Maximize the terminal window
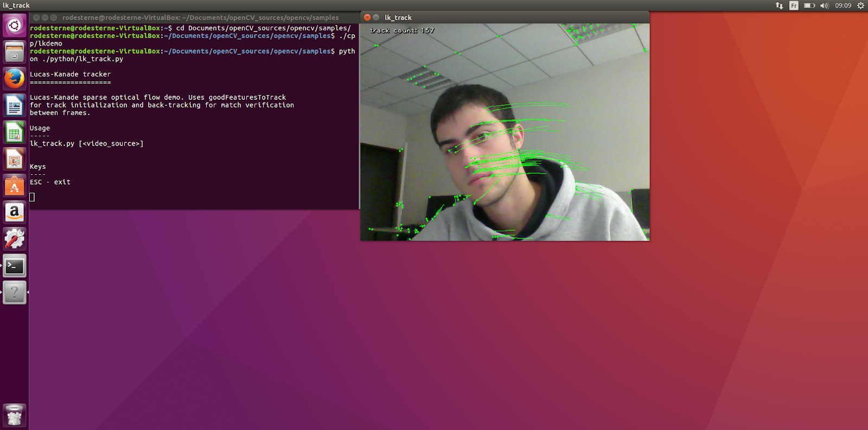The image size is (868, 430). (x=54, y=17)
